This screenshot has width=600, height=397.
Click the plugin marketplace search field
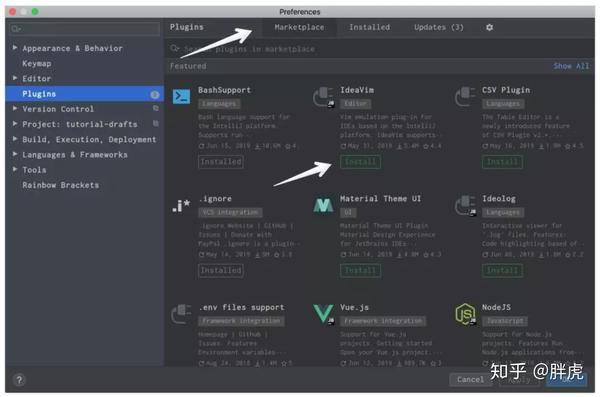(379, 49)
